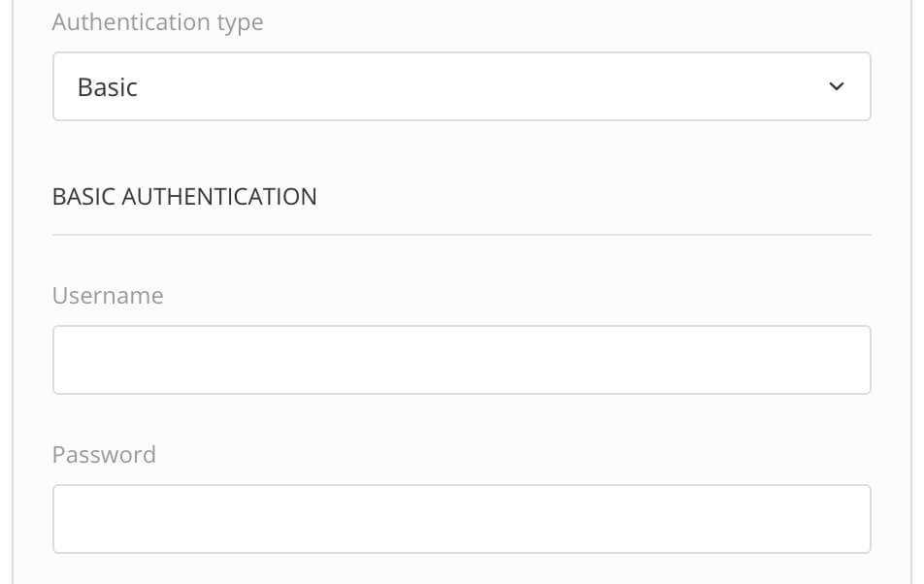Focus the empty Password text box
924x584 pixels.
462,518
